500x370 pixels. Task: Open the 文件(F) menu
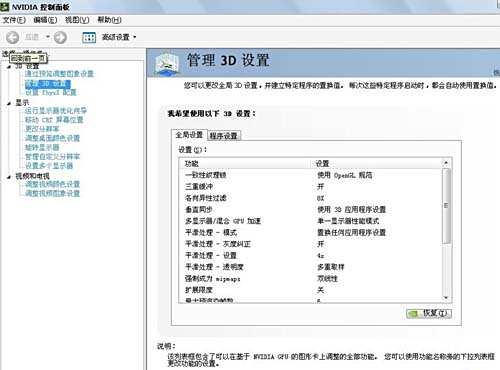[14, 20]
